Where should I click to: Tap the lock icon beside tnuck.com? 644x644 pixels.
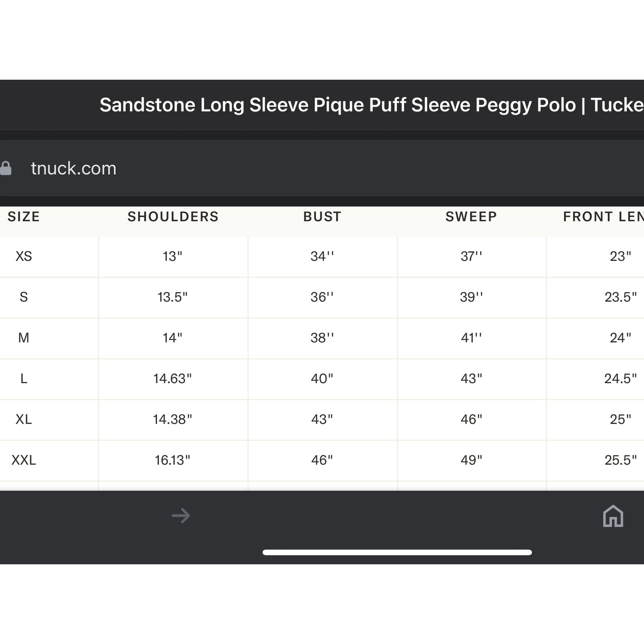[6, 168]
